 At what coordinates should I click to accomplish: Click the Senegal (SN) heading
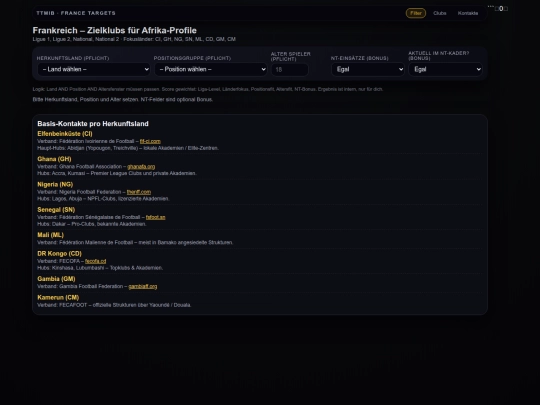pyautogui.click(x=56, y=210)
